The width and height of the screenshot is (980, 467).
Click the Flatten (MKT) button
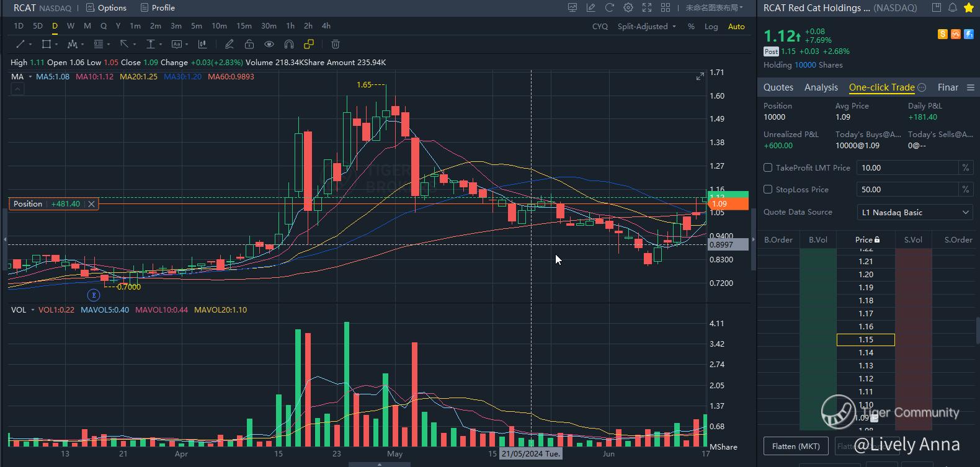point(796,446)
